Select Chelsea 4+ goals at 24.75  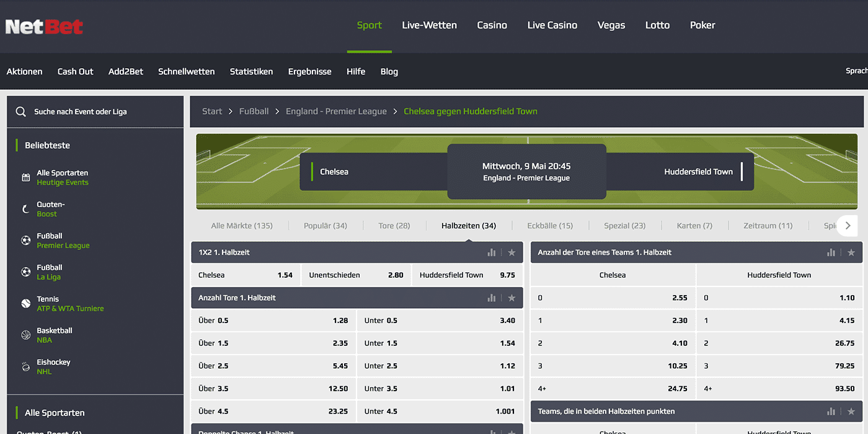tap(613, 389)
